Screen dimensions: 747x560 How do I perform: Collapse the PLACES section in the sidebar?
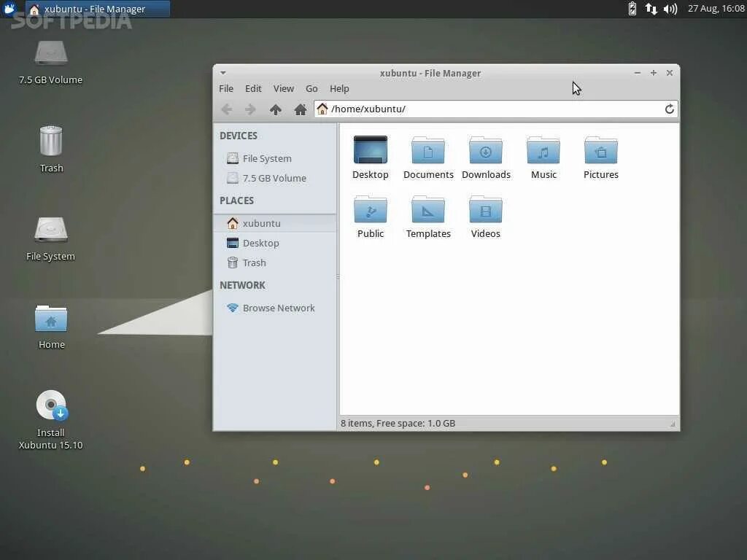pyautogui.click(x=236, y=201)
